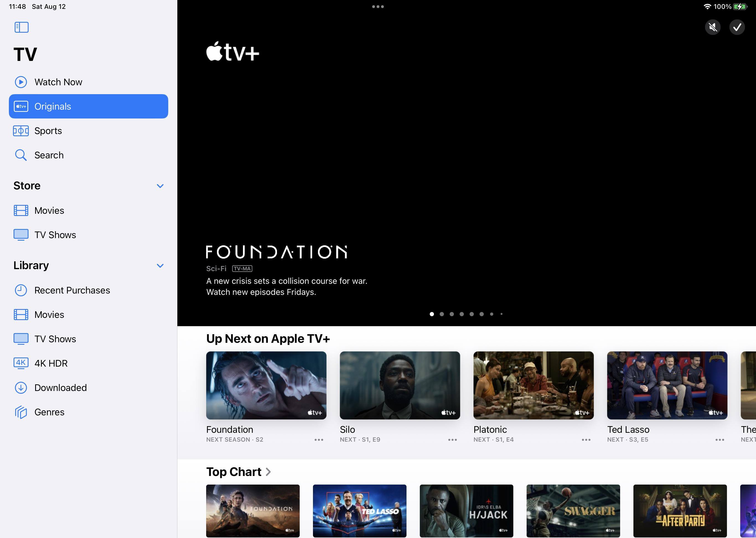Open Downloaded items in Library
This screenshot has width=756, height=538.
pyautogui.click(x=60, y=388)
